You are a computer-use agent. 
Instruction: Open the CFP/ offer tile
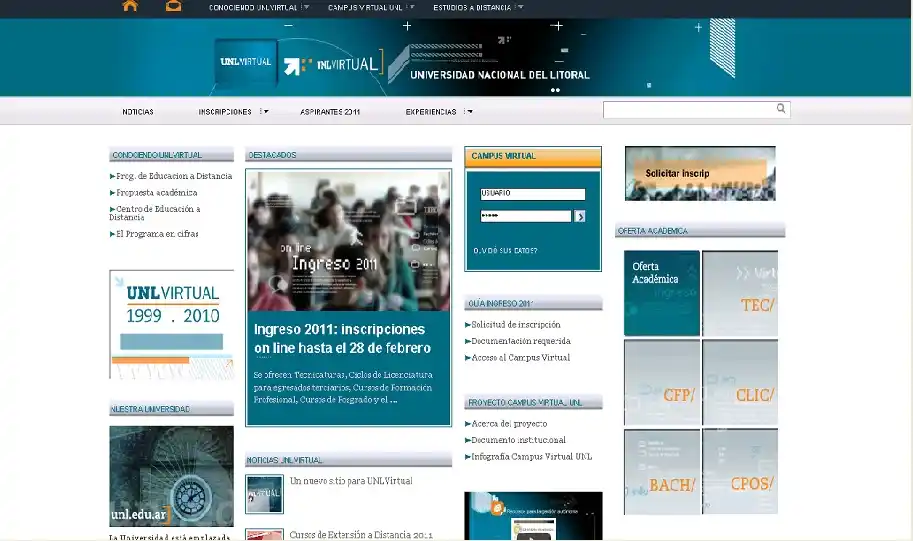click(x=661, y=383)
